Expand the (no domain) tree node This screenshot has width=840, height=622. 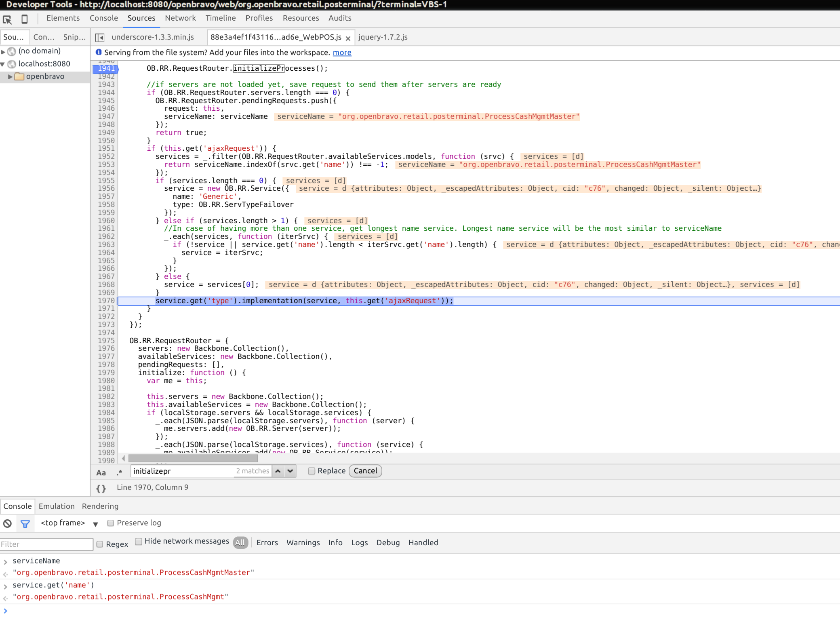pyautogui.click(x=3, y=52)
